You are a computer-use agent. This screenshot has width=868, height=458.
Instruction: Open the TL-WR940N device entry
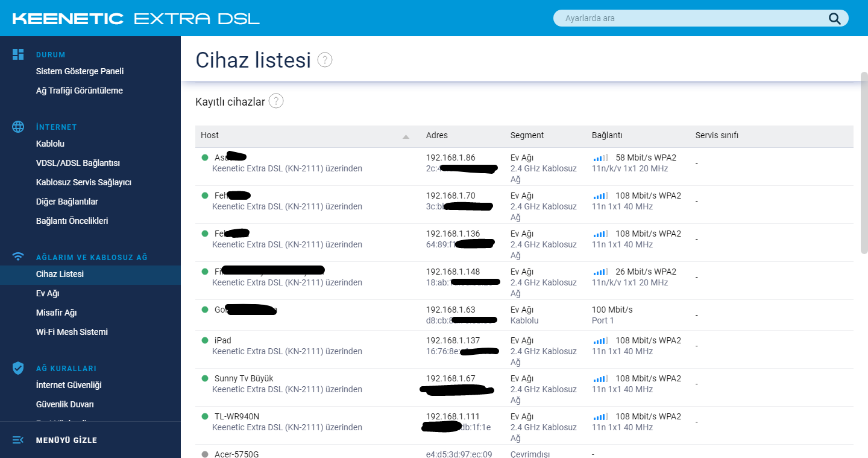pyautogui.click(x=237, y=416)
